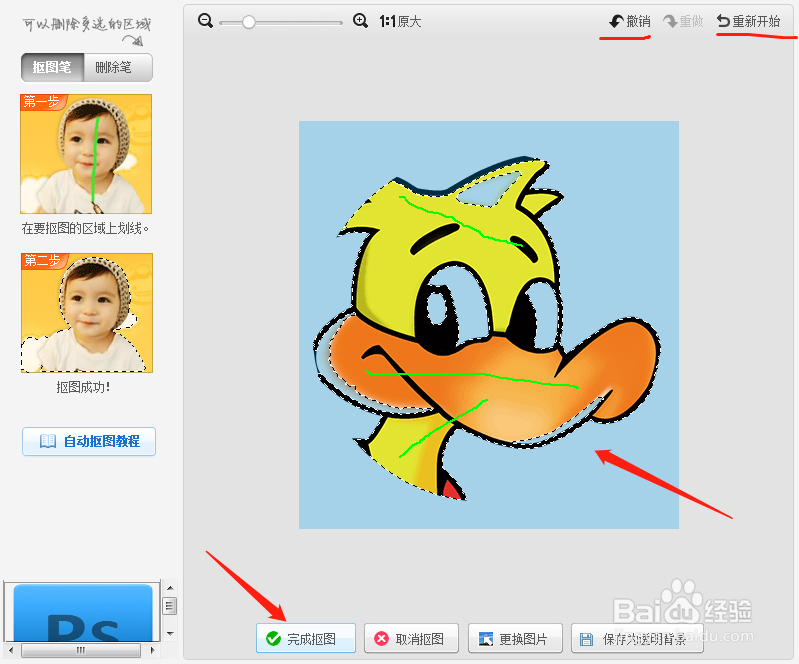Click the Ps thumbnail in bottom-left panel
This screenshot has width=799, height=664.
pyautogui.click(x=83, y=613)
